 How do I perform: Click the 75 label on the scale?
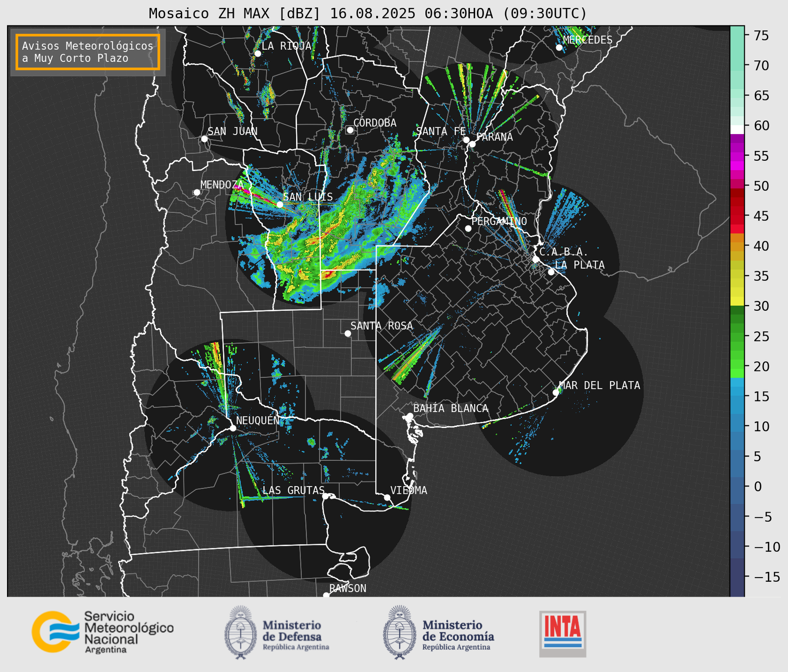(761, 36)
